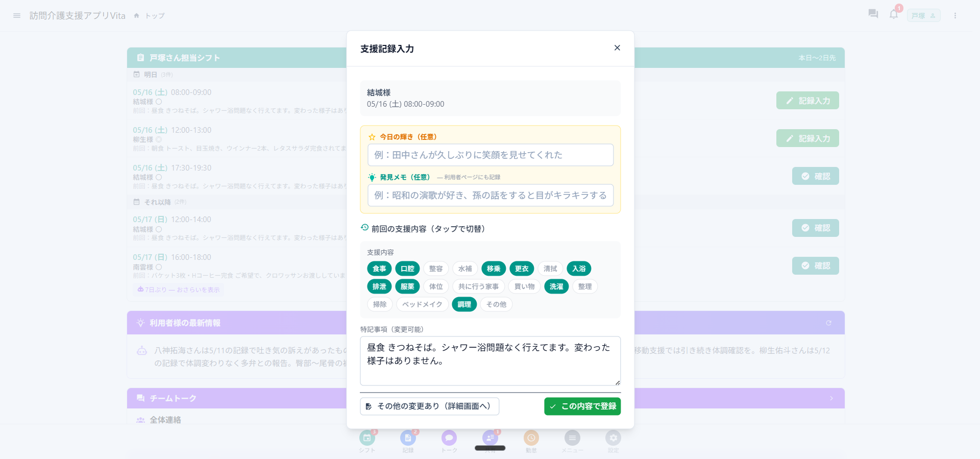The width and height of the screenshot is (980, 459).
Task: Toggle the ベッドメイク chip
Action: (x=422, y=304)
